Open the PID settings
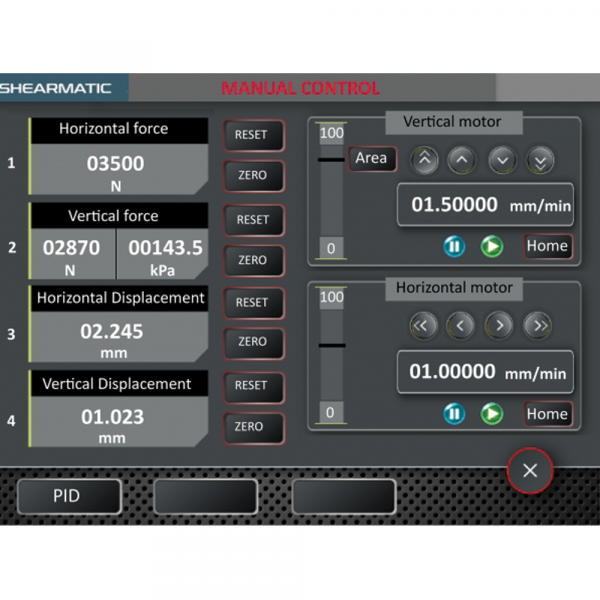Image resolution: width=600 pixels, height=600 pixels. (67, 496)
